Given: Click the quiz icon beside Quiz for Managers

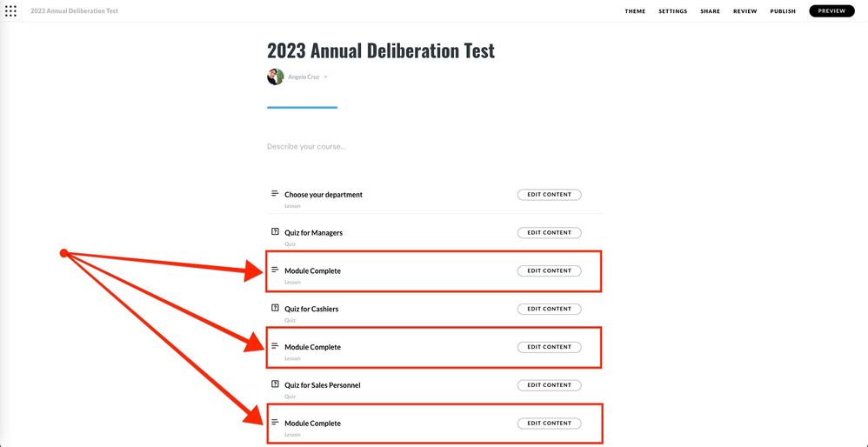Looking at the screenshot, I should tap(275, 232).
